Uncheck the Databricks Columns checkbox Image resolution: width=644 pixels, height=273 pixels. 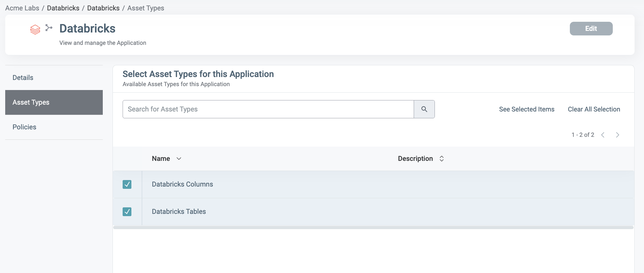[x=127, y=185]
